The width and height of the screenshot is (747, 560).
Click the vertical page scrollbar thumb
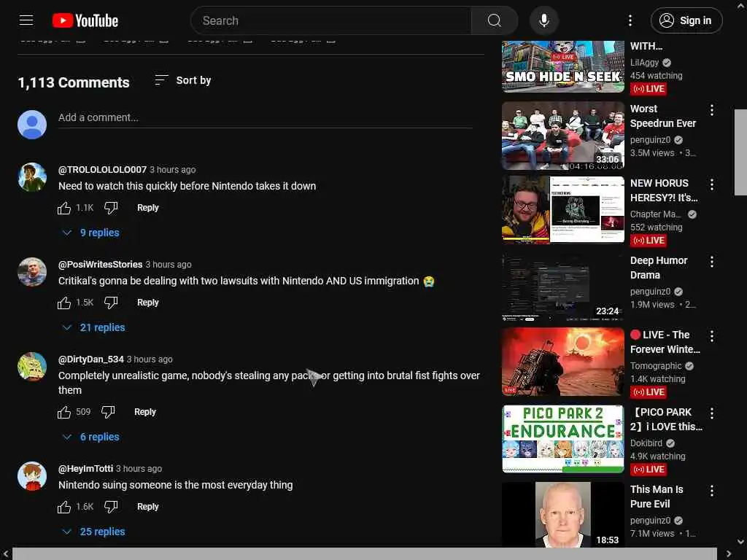point(740,152)
